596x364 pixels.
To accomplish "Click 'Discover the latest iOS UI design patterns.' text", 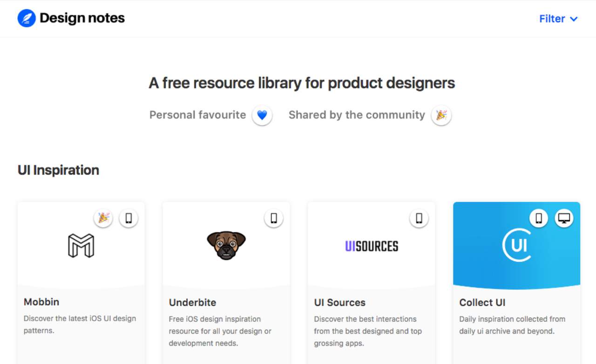I will click(80, 324).
